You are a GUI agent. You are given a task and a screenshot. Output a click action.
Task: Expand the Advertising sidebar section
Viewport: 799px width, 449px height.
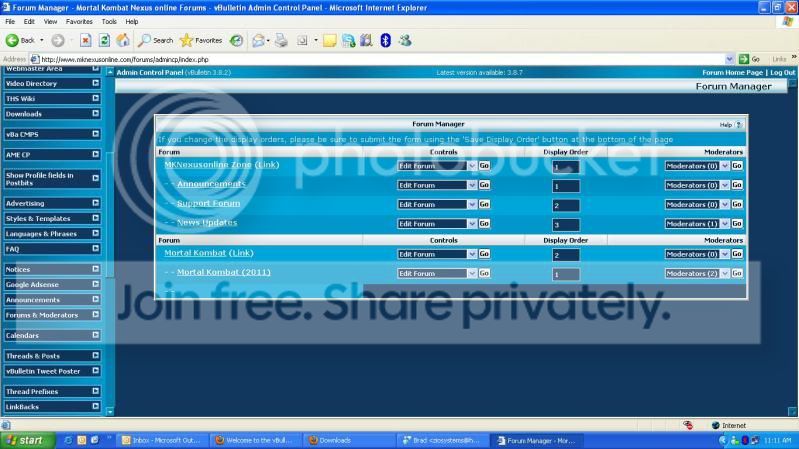coord(95,203)
